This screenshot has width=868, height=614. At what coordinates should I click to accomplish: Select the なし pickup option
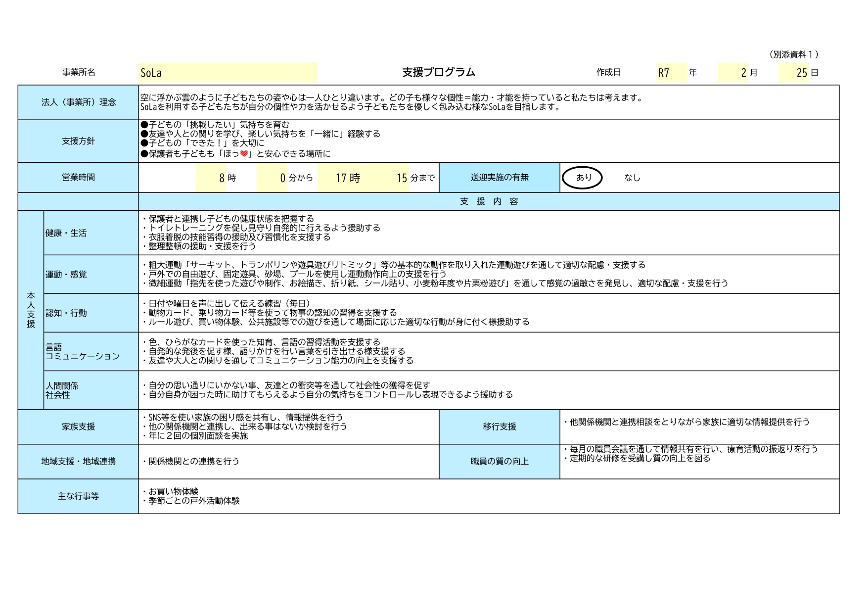coord(632,178)
